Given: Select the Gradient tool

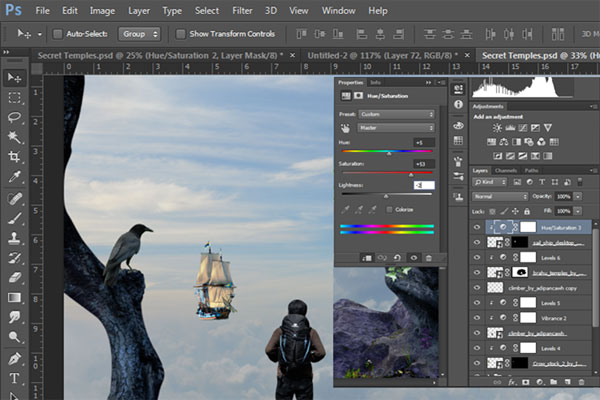Looking at the screenshot, I should pyautogui.click(x=14, y=298).
